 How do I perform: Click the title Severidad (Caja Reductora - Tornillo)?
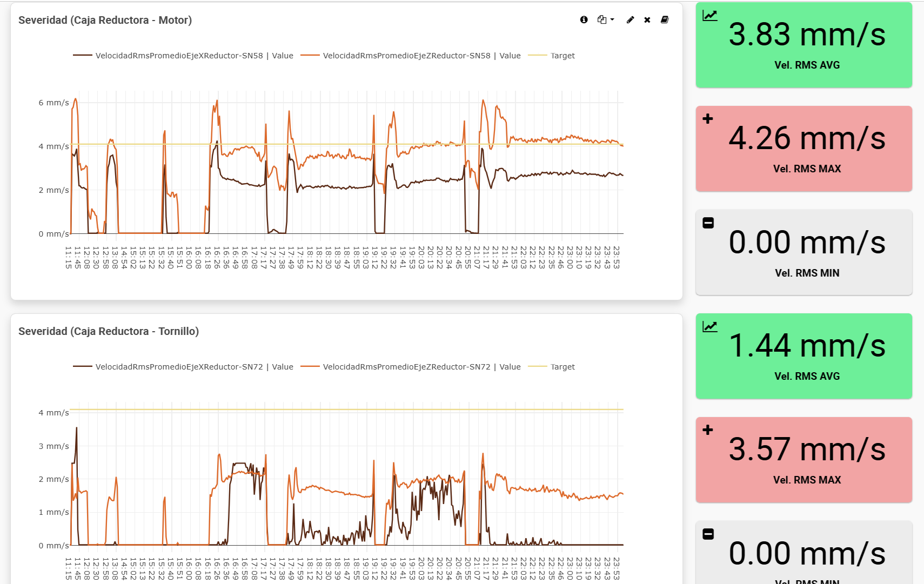[x=109, y=331]
